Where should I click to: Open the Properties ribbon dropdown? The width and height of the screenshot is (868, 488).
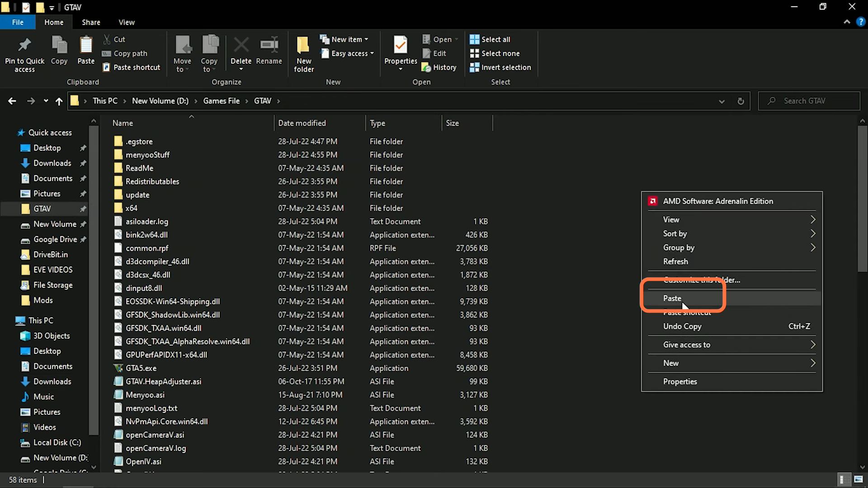[401, 69]
